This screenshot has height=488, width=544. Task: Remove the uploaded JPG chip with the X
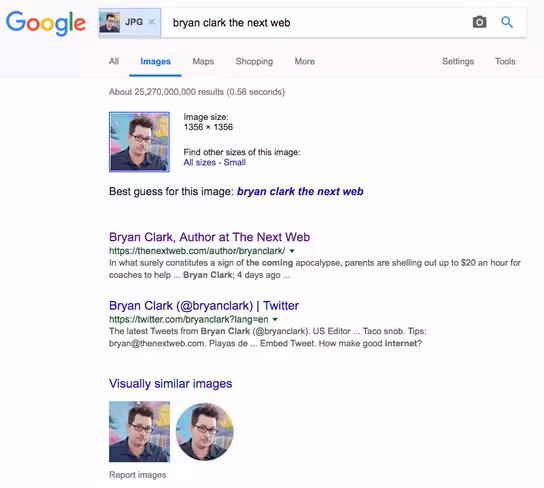pos(152,22)
